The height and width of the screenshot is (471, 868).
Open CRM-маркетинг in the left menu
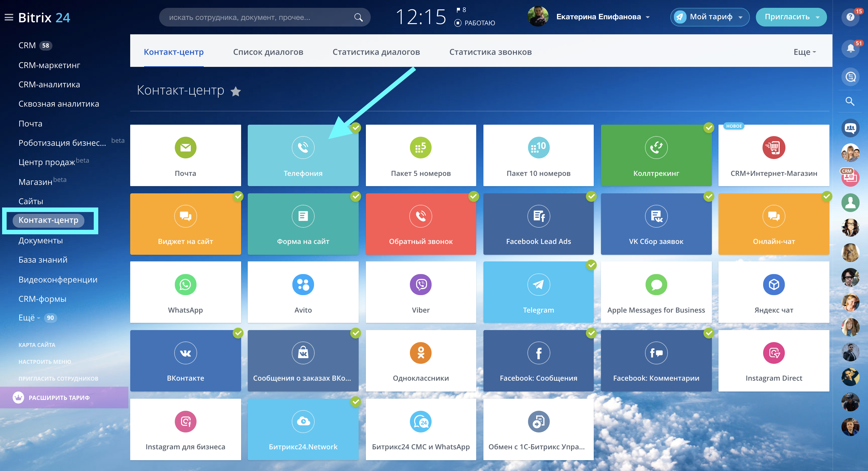(49, 65)
